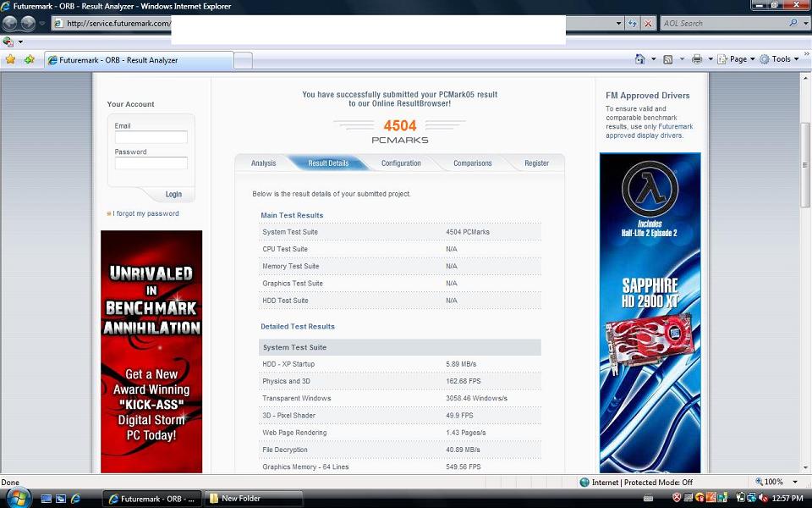This screenshot has height=508, width=812.
Task: Click the vertical scrollbar thumb of the page
Action: click(804, 165)
